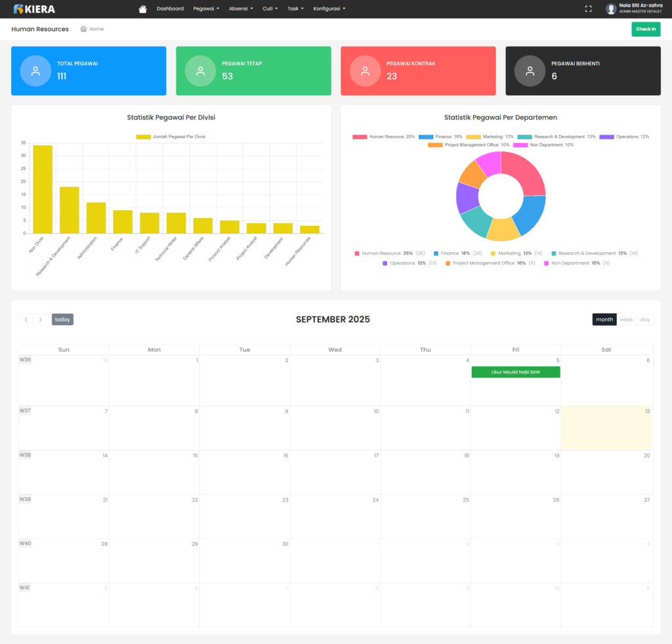The image size is (672, 644).
Task: Click the home icon in navbar
Action: [142, 9]
